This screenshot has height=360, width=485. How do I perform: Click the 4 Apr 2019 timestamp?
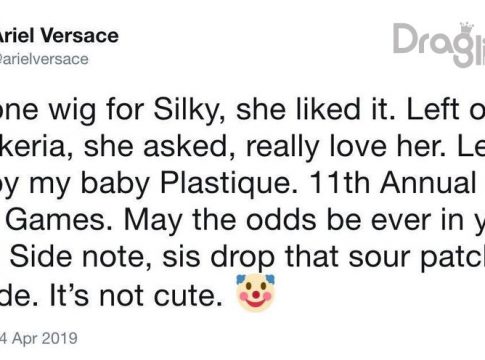(38, 338)
